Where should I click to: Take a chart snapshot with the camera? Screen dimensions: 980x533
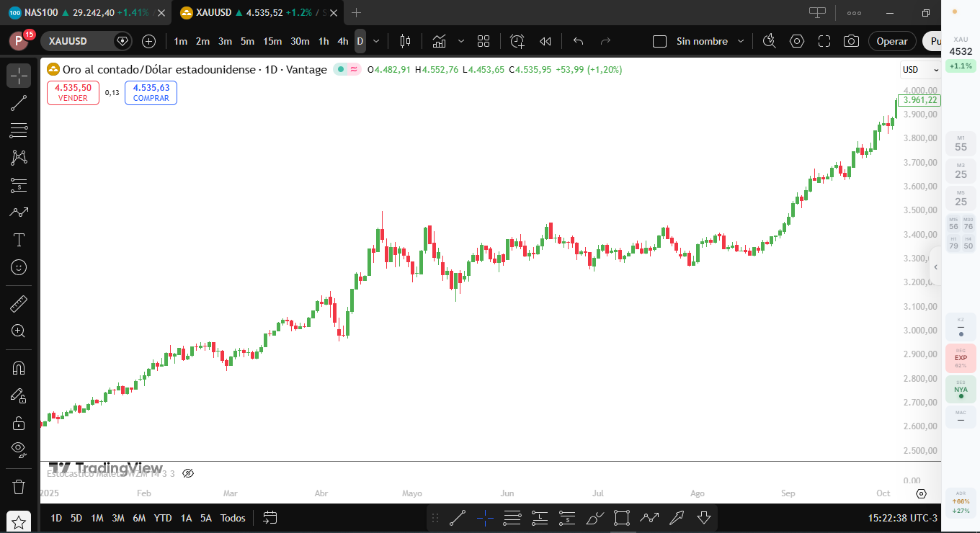click(x=852, y=41)
